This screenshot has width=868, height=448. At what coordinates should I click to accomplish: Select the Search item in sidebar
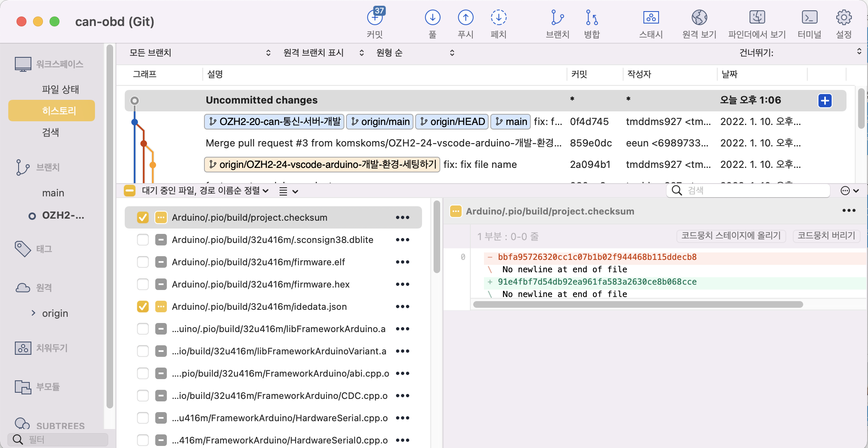(50, 132)
